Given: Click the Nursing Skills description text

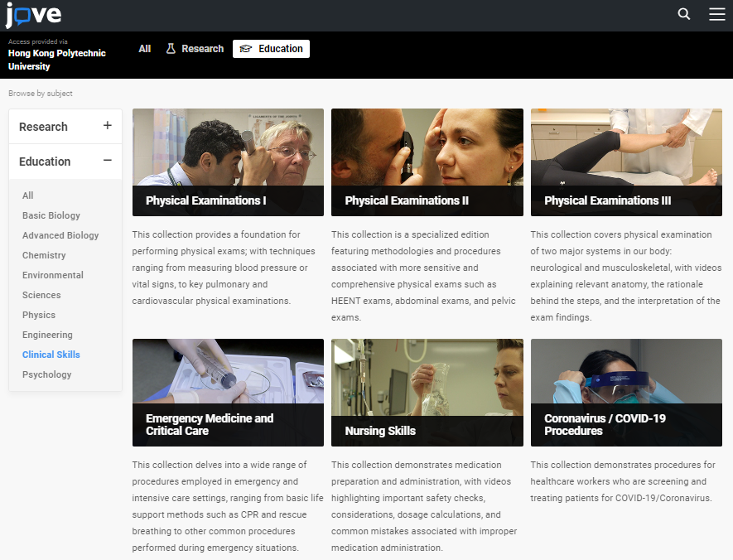Looking at the screenshot, I should click(424, 506).
